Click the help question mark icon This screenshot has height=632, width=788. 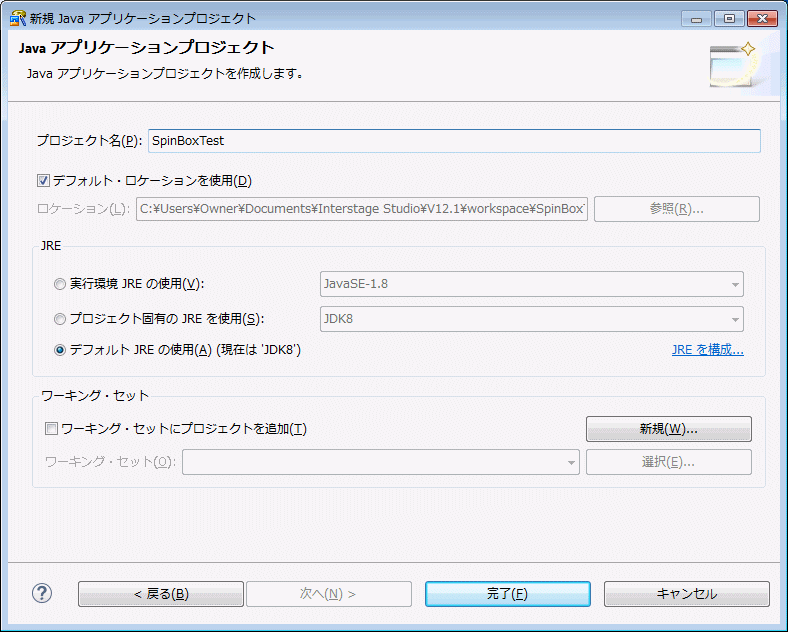42,593
